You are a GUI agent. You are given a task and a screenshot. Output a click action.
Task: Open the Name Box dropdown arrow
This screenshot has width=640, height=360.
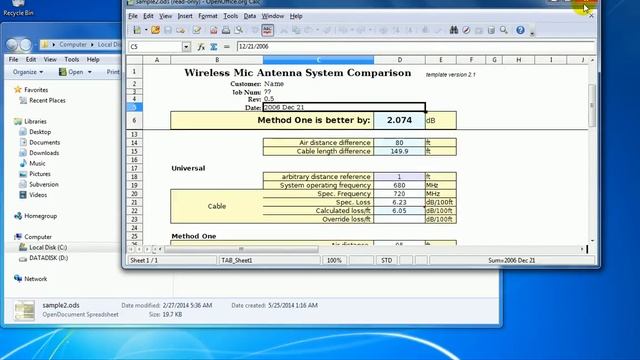pyautogui.click(x=186, y=47)
